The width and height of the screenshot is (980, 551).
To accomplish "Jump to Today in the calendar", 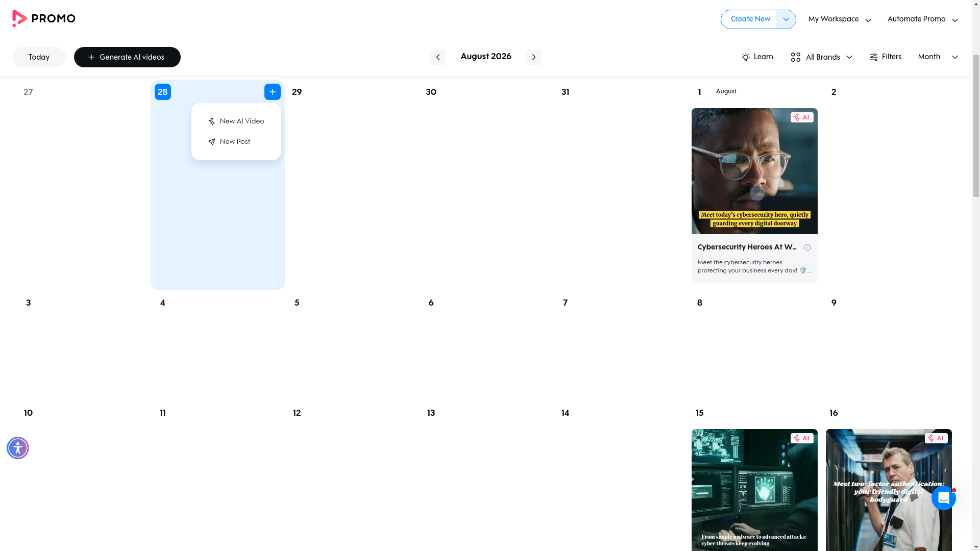I will tap(39, 57).
